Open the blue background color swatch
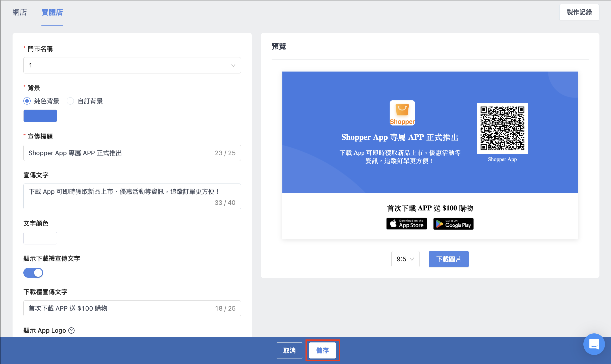This screenshot has width=611, height=364. tap(40, 116)
